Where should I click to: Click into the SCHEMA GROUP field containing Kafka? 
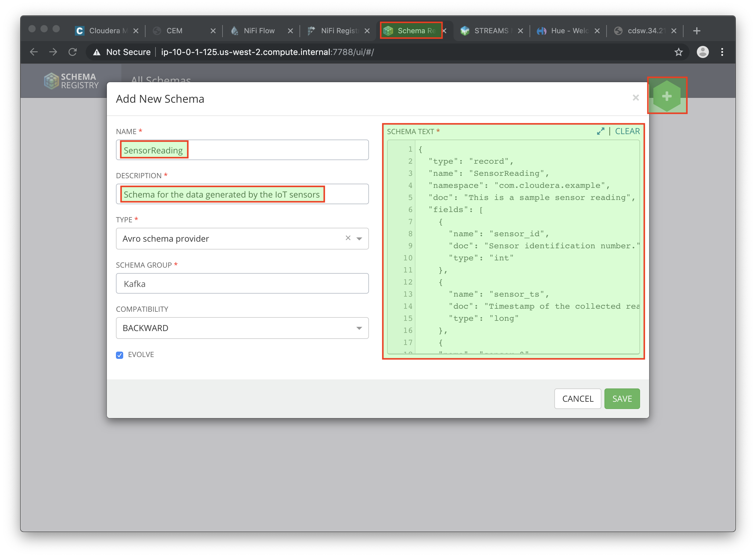pos(242,284)
